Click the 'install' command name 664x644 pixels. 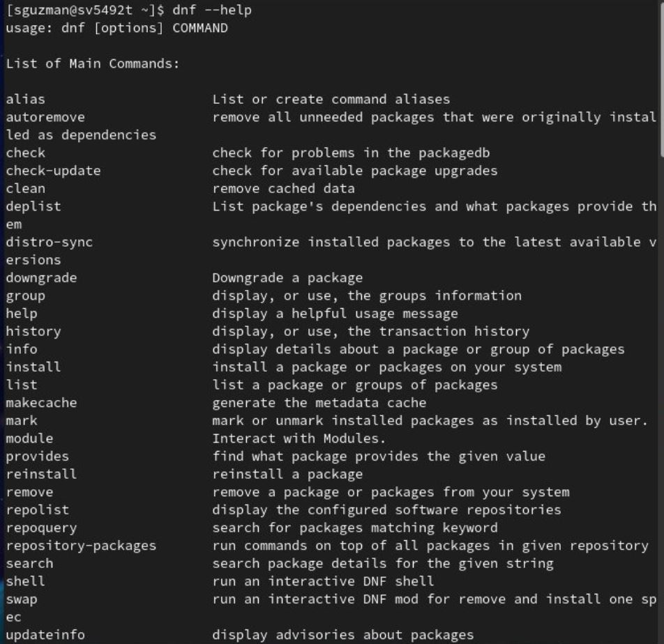[33, 367]
